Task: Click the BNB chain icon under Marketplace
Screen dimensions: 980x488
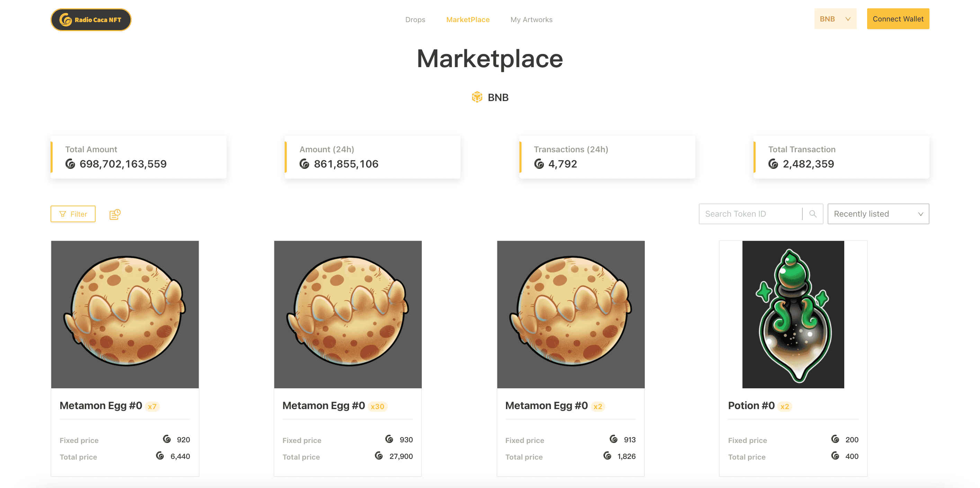Action: 477,97
